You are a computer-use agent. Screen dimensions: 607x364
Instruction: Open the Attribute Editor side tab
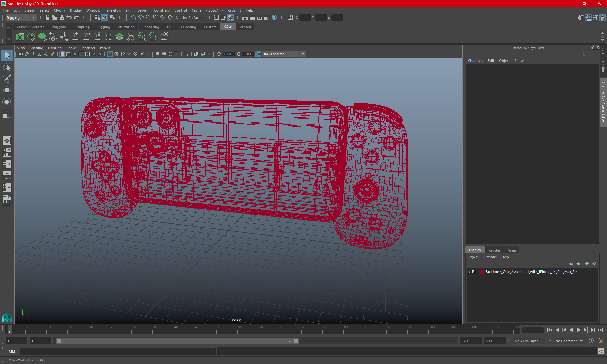click(603, 61)
